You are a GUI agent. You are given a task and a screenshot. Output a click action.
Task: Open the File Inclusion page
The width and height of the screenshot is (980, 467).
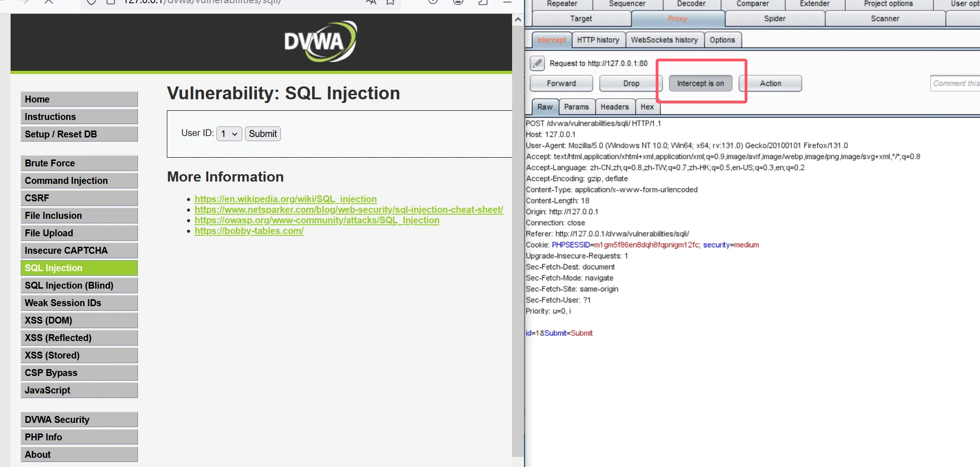click(79, 216)
